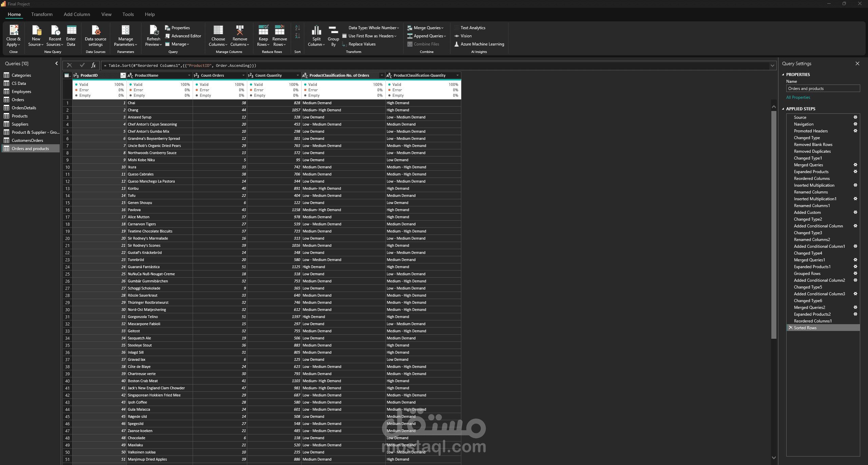Image resolution: width=868 pixels, height=465 pixels.
Task: Cancel formula with the X button
Action: [70, 65]
